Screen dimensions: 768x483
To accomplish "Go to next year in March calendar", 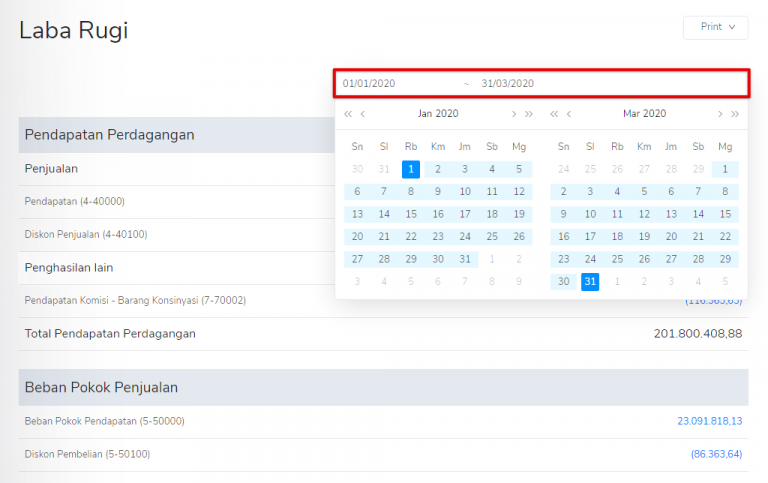I will [x=735, y=114].
